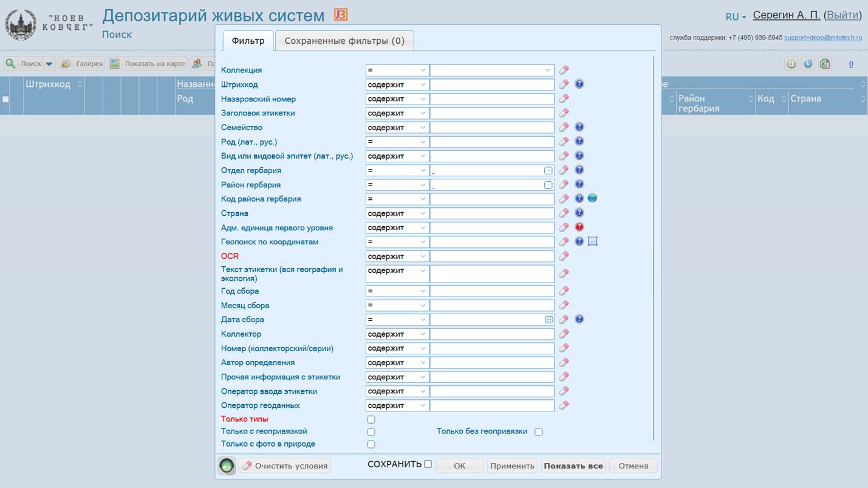
Task: Click into the Заголовок этикетки input field
Action: click(x=492, y=113)
